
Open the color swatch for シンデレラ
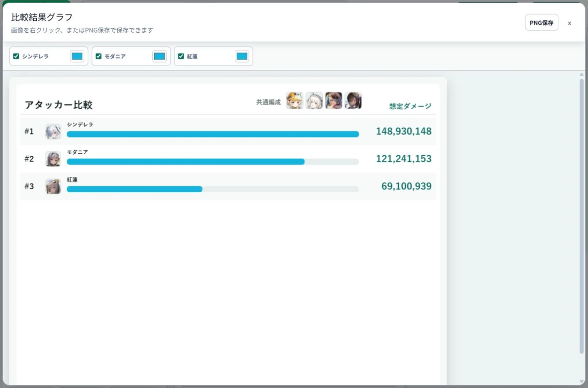click(x=77, y=56)
